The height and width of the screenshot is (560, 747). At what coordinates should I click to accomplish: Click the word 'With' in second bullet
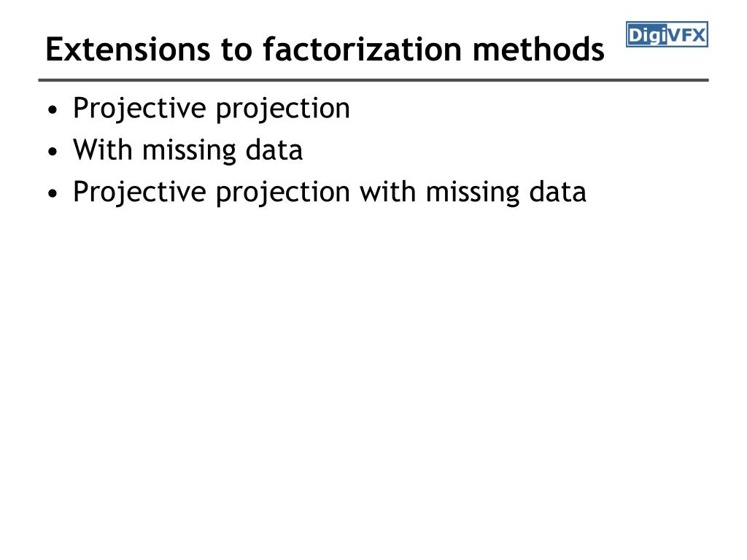point(102,149)
